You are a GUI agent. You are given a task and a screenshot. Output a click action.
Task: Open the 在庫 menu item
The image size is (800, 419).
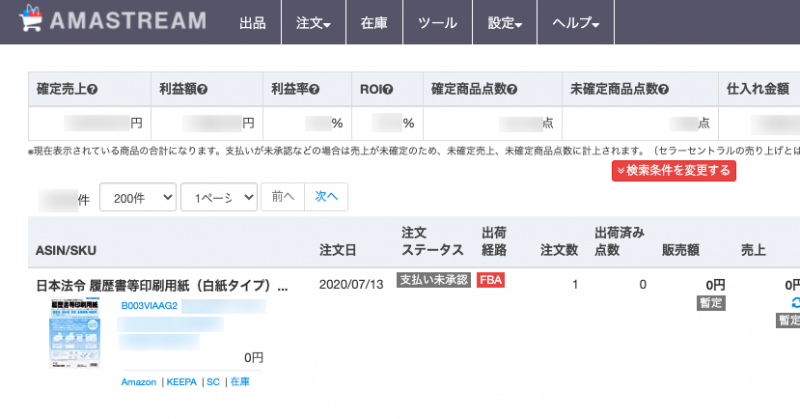pos(374,22)
